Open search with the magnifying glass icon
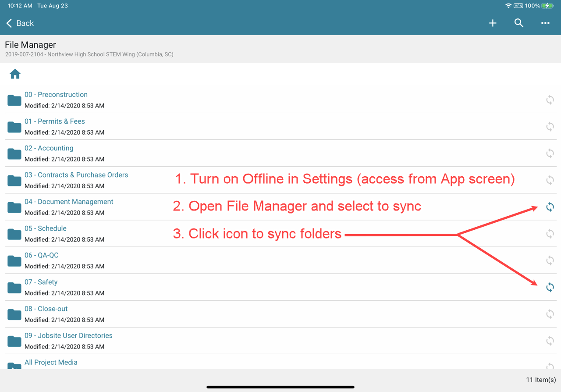This screenshot has width=561, height=392. tap(519, 23)
